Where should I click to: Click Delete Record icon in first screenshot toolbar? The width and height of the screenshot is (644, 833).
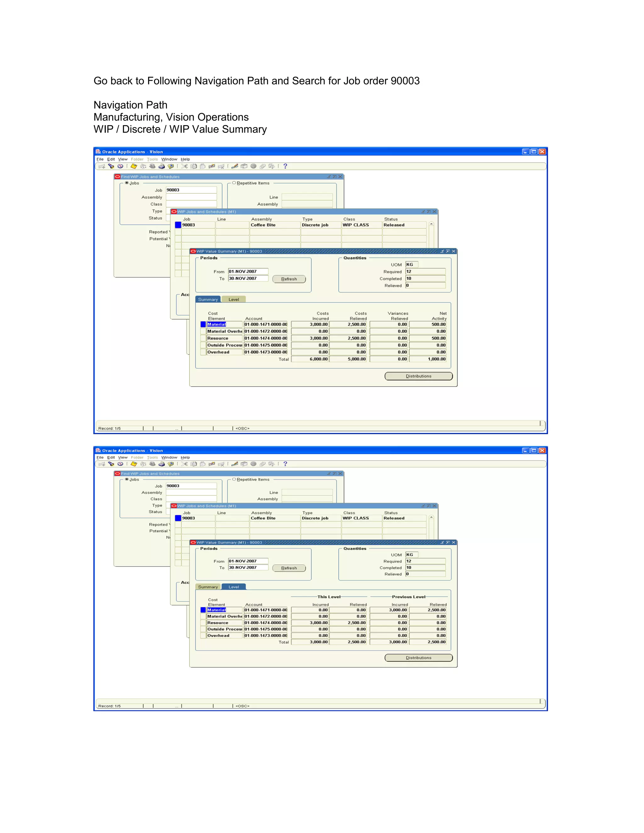click(x=221, y=166)
